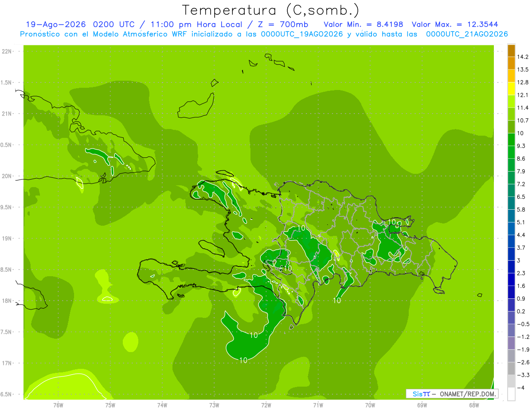Click the validity stamp '0000UTC_21AGO2026'
532x411 pixels.
click(x=467, y=34)
